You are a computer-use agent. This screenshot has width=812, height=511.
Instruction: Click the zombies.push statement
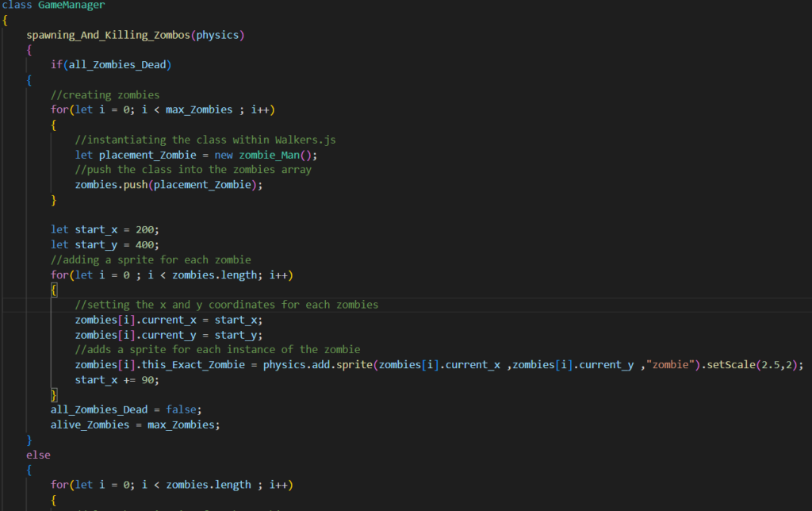pyautogui.click(x=169, y=185)
